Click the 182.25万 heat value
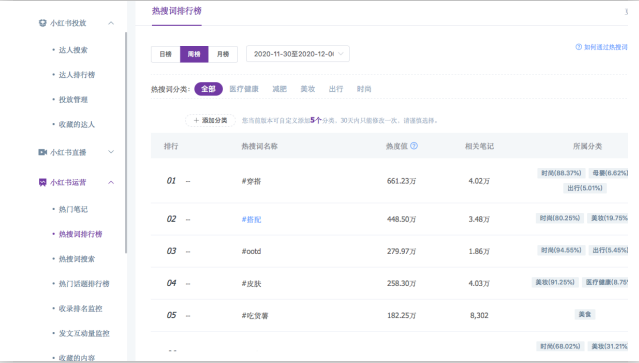Image resolution: width=639 pixels, height=363 pixels. click(401, 316)
